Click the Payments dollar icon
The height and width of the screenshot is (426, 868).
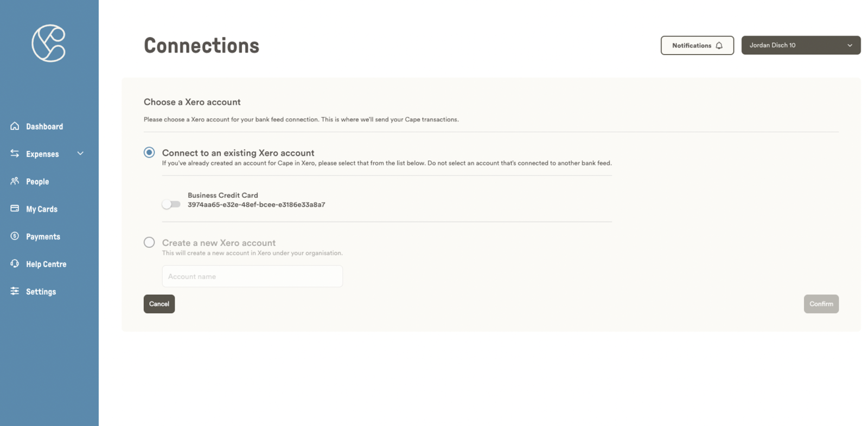click(x=15, y=236)
